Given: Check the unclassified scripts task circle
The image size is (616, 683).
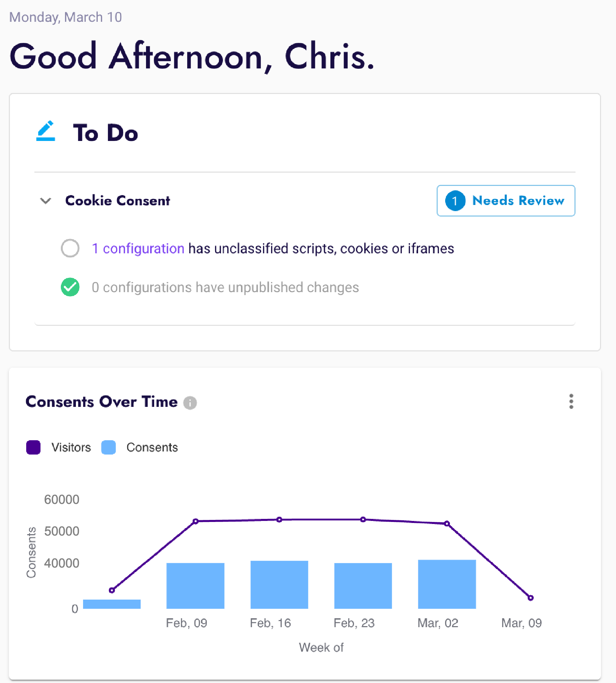Looking at the screenshot, I should [70, 248].
